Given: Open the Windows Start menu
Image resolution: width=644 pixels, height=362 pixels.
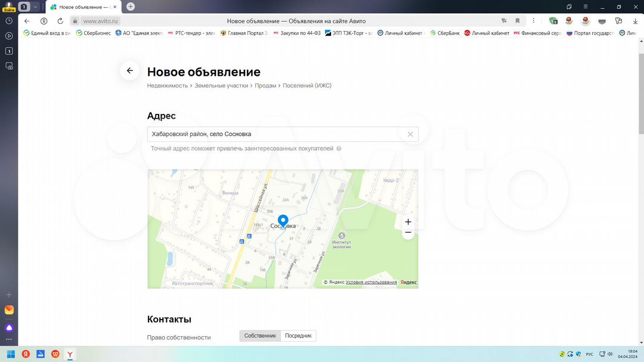Looking at the screenshot, I should (11, 354).
